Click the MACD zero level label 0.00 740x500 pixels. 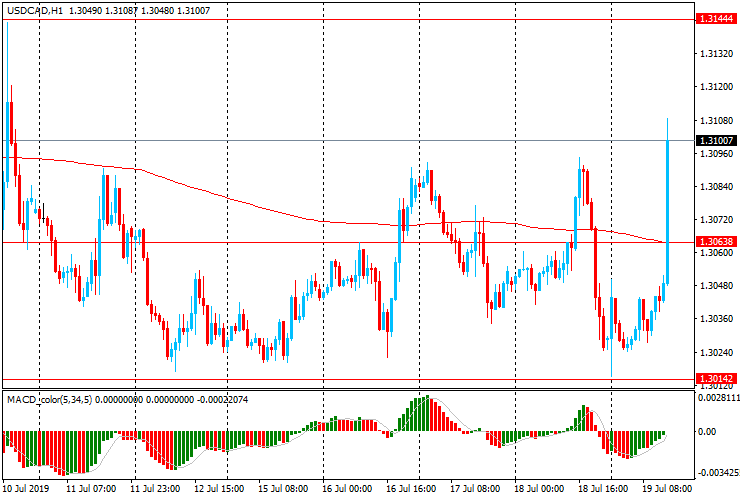[x=706, y=432]
